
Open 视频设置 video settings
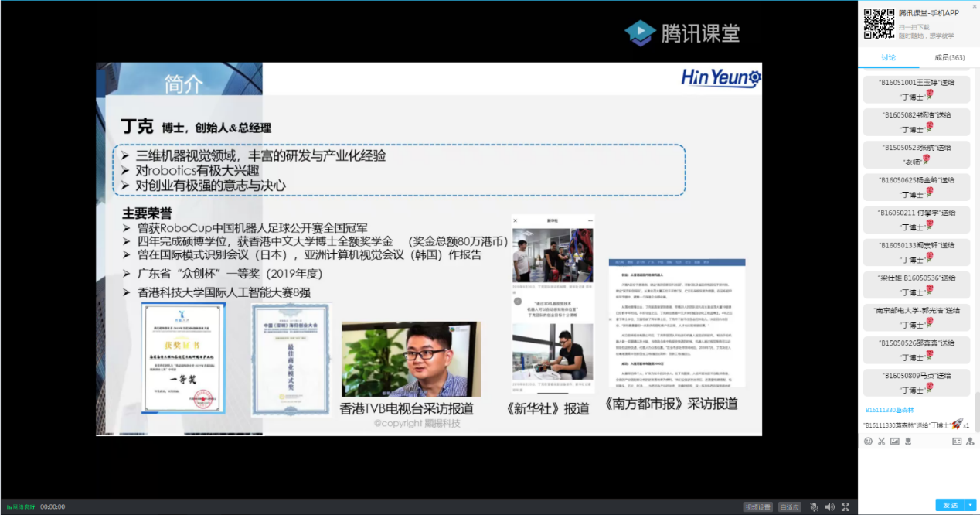[x=757, y=507]
